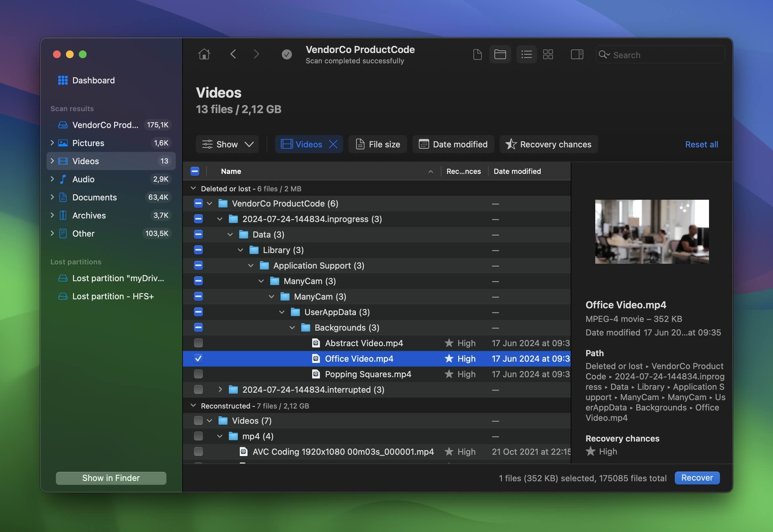Open the Show filter dropdown
This screenshot has height=532, width=773.
coord(227,144)
